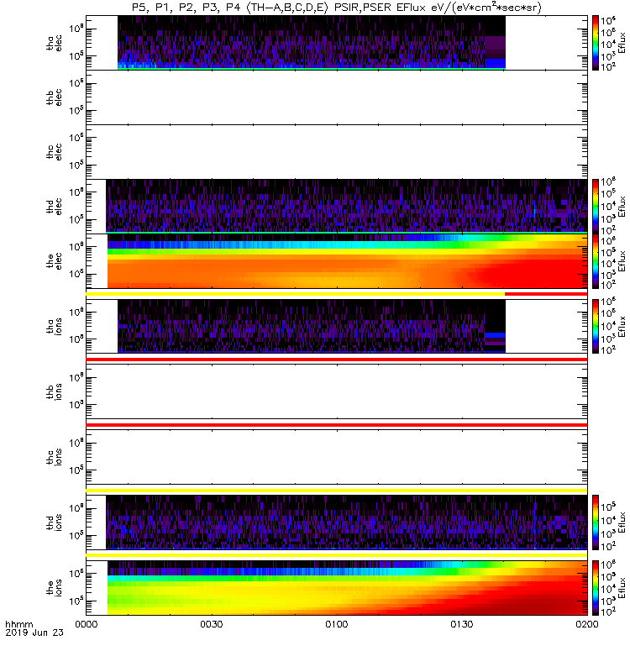Viewport: 630px width, 672px height.
Task: Click the yellow status bar above 'the ions'
Action: coord(337,555)
